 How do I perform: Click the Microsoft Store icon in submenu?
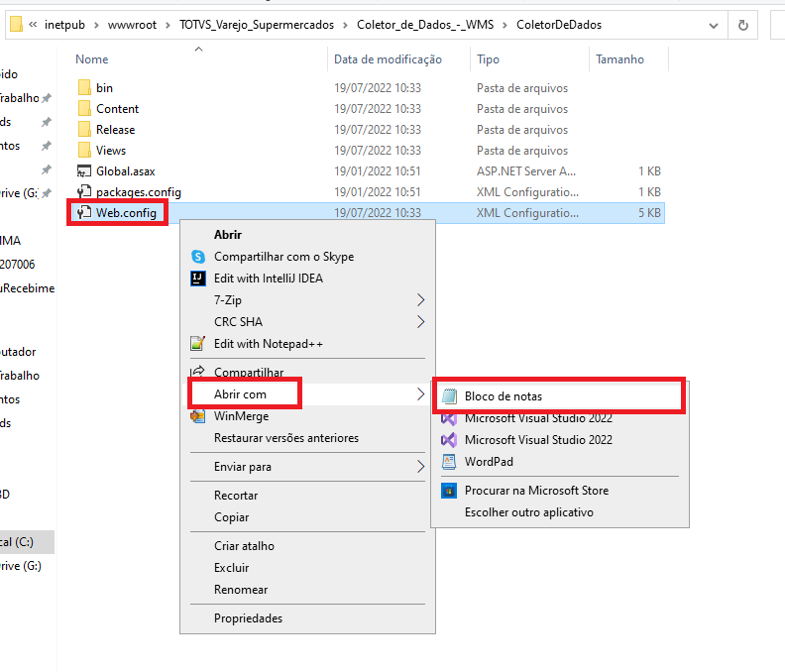(x=448, y=491)
